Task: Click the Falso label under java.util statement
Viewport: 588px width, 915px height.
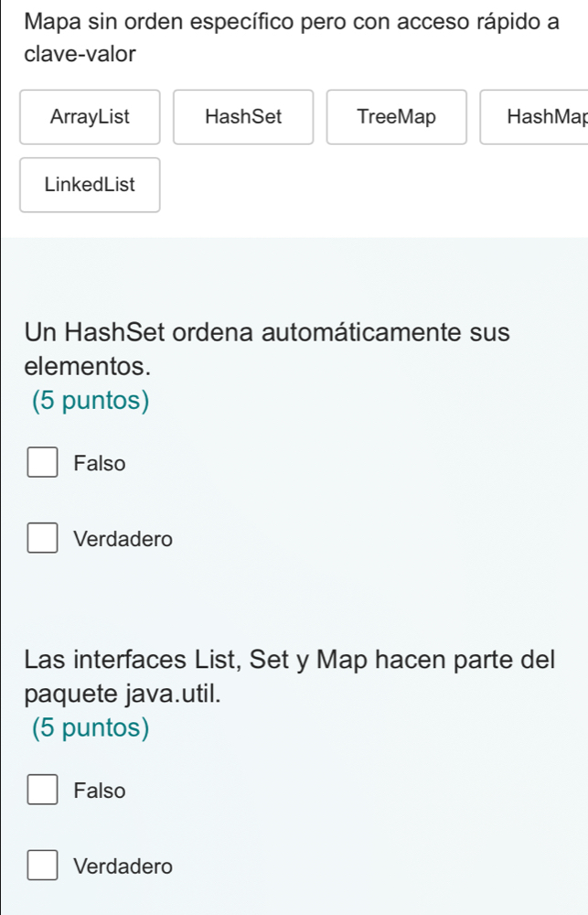Action: 100,791
